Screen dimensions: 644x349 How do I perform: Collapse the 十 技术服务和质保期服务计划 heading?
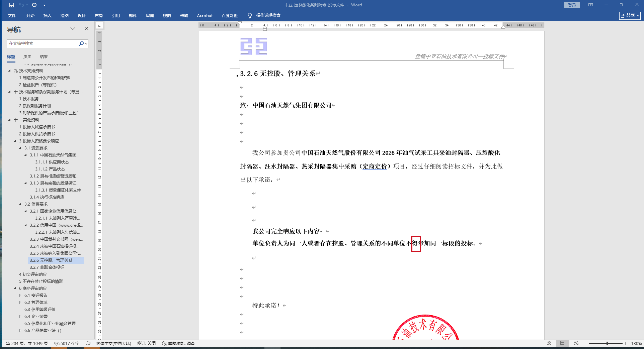click(x=9, y=92)
